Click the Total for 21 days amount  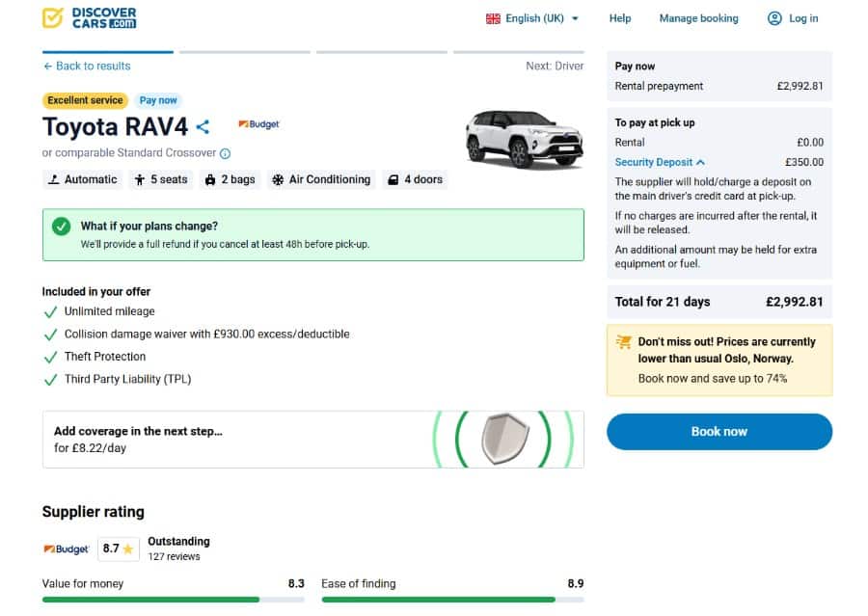(x=795, y=302)
